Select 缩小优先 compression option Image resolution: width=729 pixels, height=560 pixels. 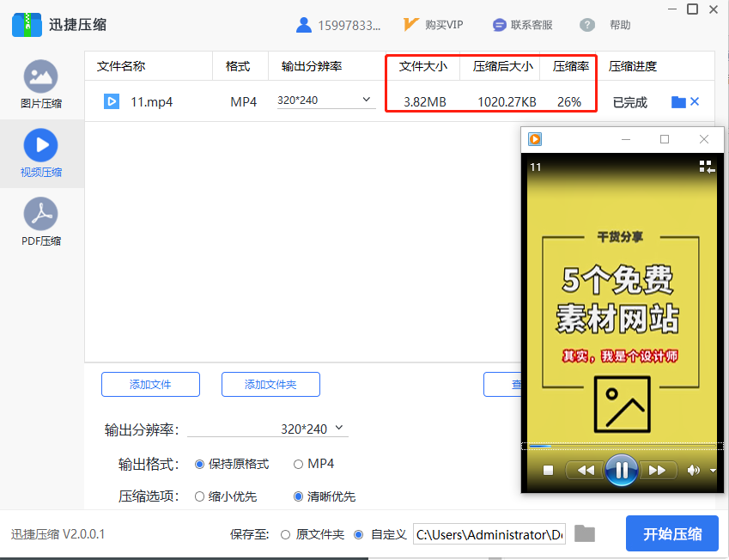pos(199,496)
